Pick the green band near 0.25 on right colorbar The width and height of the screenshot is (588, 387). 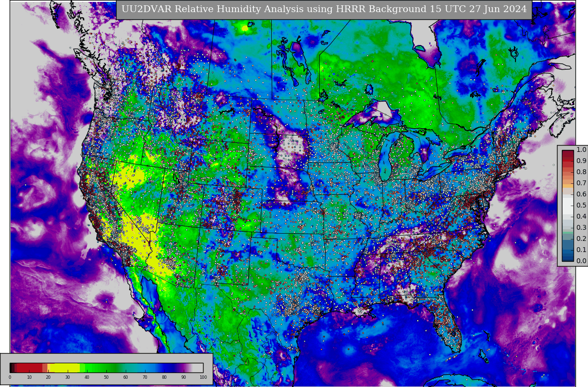pyautogui.click(x=568, y=234)
